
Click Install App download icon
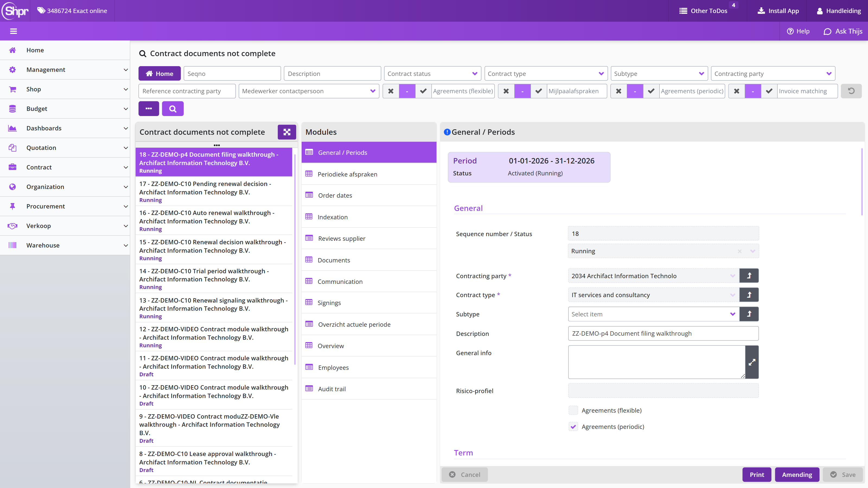(x=761, y=11)
